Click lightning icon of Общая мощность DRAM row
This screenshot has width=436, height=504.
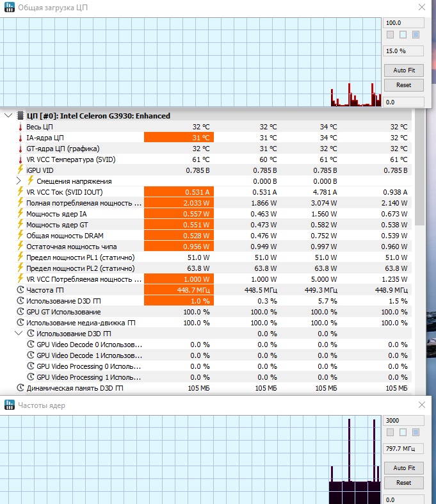[x=20, y=235]
